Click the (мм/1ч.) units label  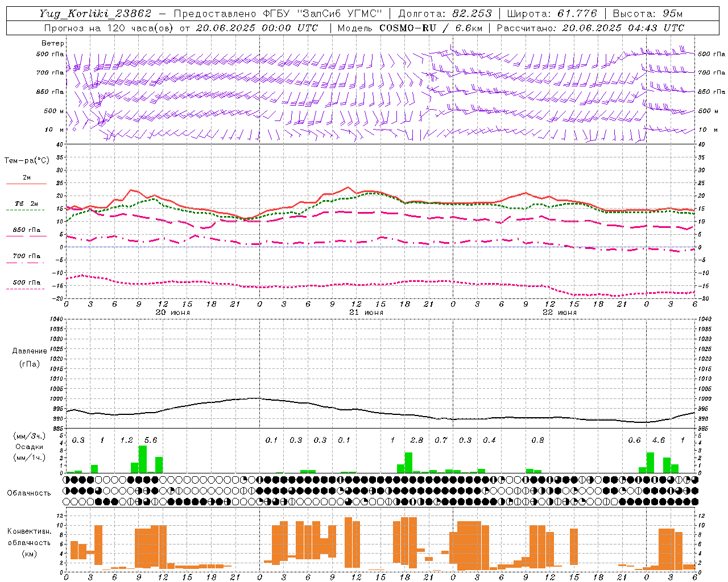28,457
